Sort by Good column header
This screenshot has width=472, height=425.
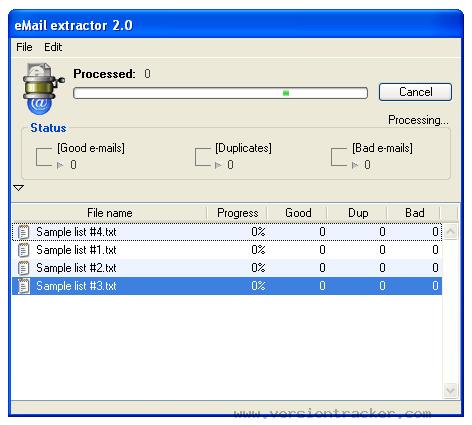[298, 213]
